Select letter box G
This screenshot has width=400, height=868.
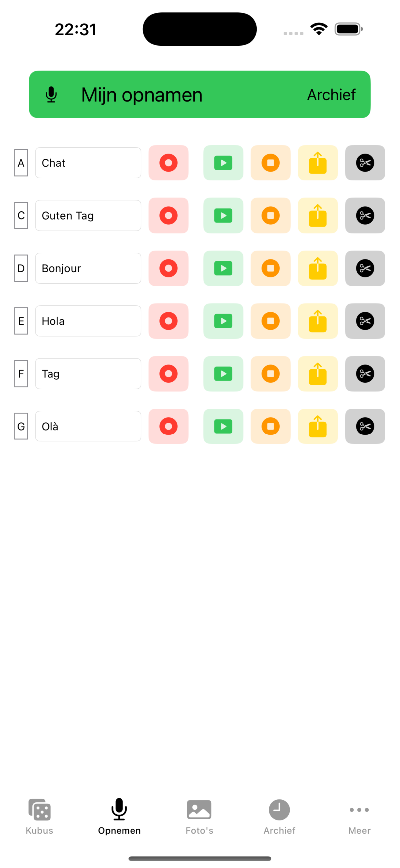(x=21, y=427)
